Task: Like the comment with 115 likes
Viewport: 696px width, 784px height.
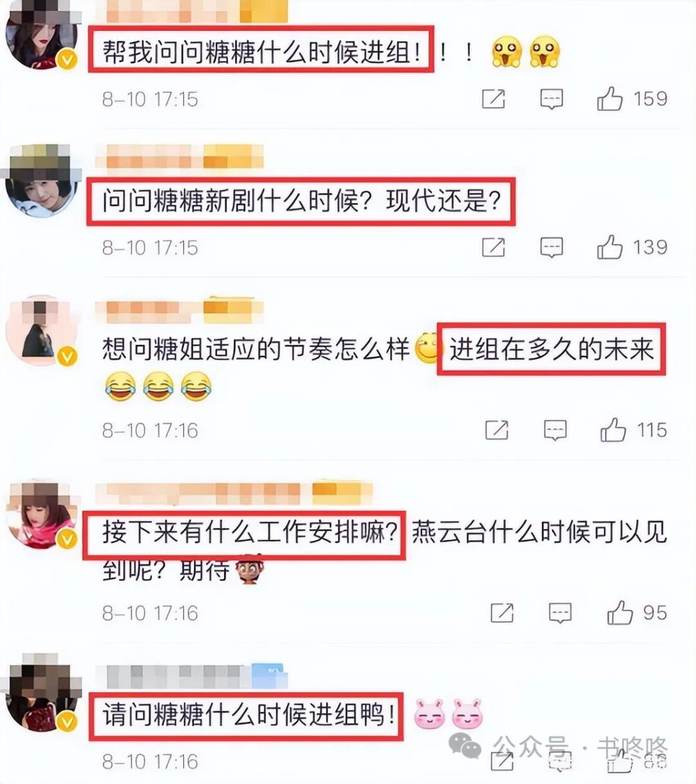Action: coord(613,430)
